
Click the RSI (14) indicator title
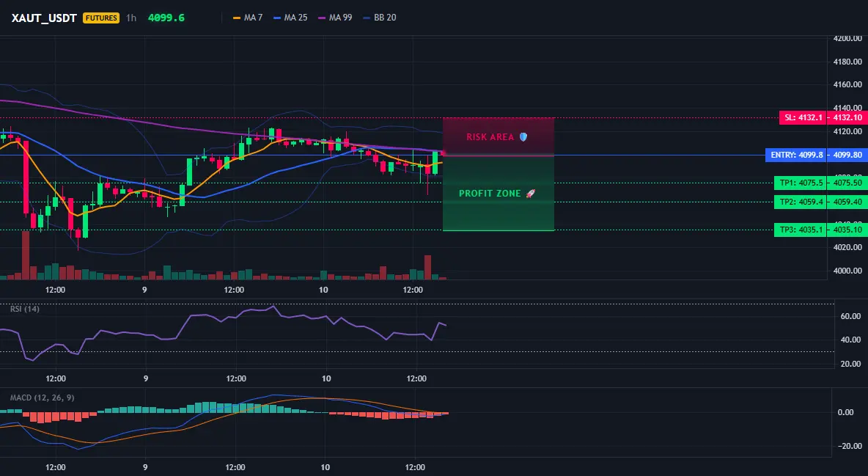pos(25,309)
